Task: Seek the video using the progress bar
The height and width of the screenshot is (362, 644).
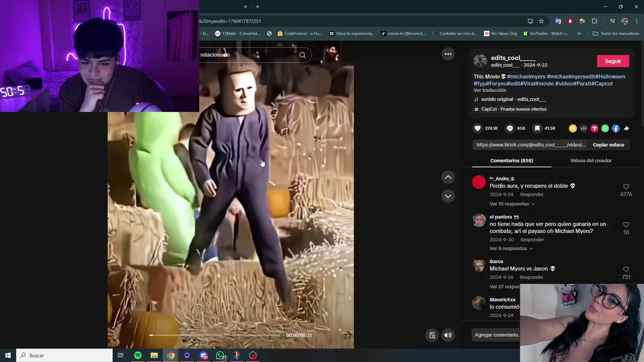Action: pos(215,335)
